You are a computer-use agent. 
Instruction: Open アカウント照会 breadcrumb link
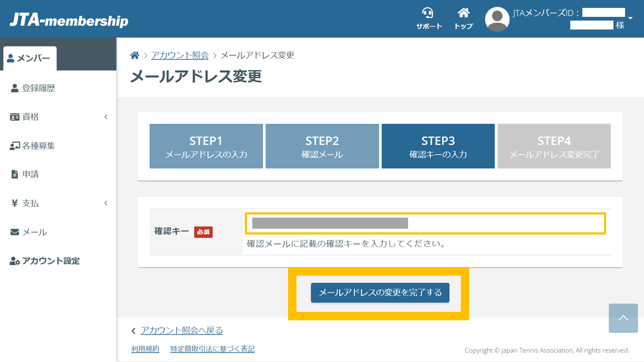click(180, 55)
